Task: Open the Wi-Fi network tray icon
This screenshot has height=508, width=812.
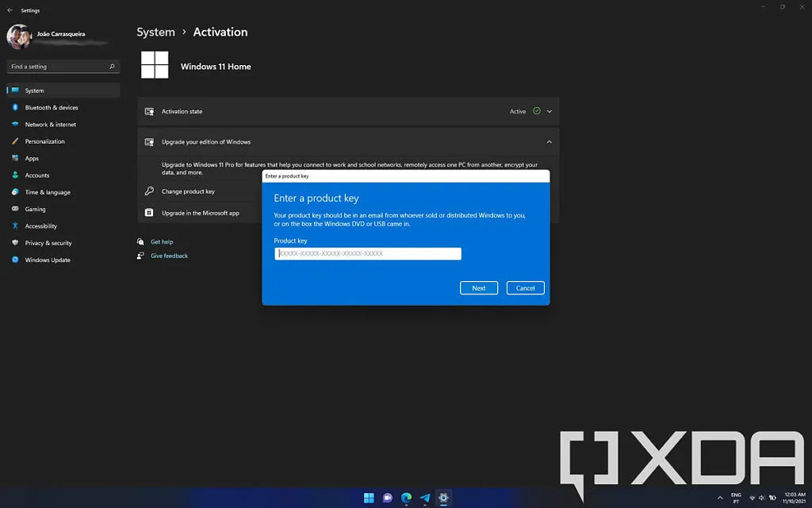Action: click(x=752, y=498)
